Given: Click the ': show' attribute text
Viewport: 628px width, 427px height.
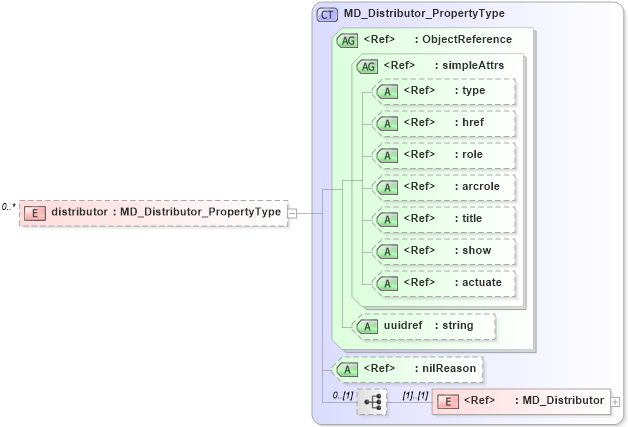Looking at the screenshot, I should pos(473,250).
